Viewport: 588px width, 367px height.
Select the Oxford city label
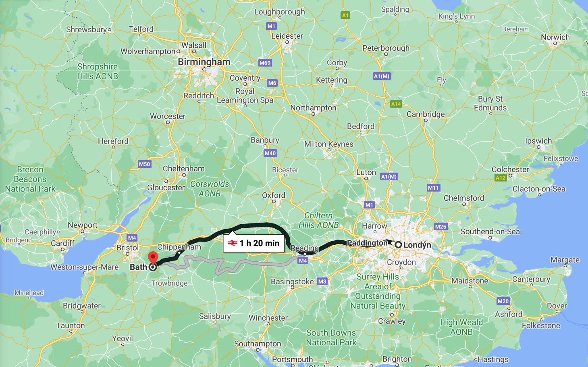274,195
